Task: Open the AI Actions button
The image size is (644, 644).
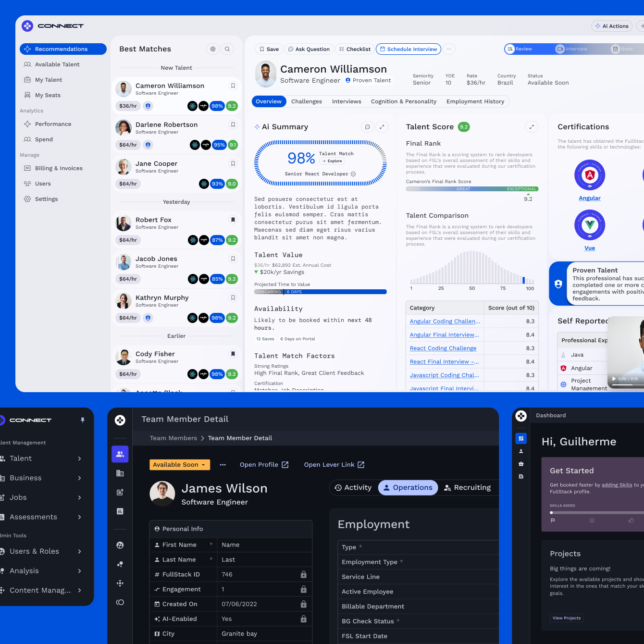Action: coord(612,26)
